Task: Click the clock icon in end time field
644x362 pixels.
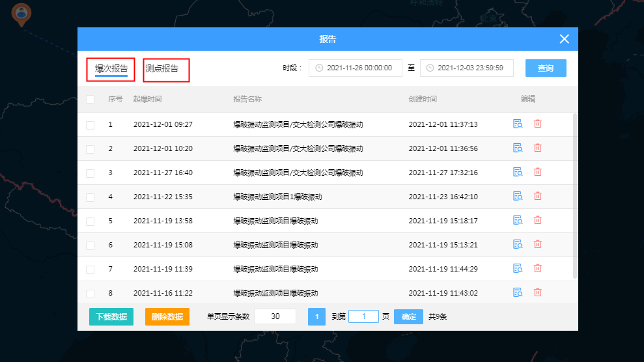Action: click(x=430, y=68)
